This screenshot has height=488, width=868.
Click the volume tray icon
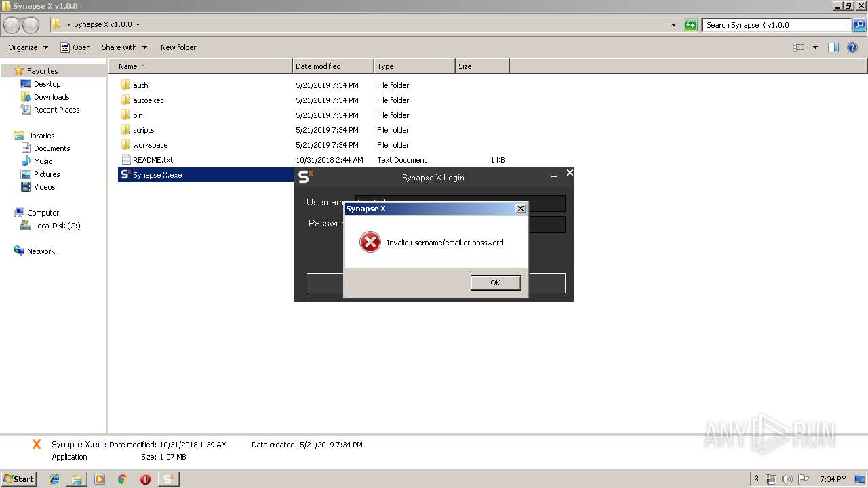click(x=787, y=479)
